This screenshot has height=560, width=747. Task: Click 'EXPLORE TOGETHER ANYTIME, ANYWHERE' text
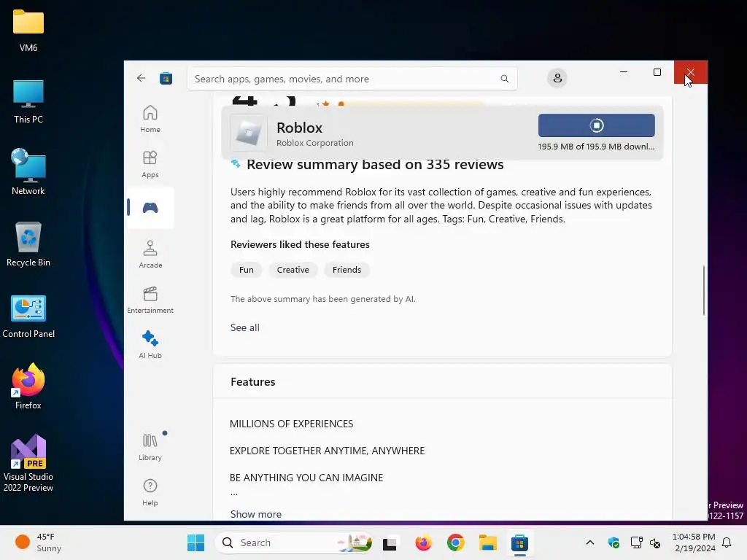[x=327, y=451]
